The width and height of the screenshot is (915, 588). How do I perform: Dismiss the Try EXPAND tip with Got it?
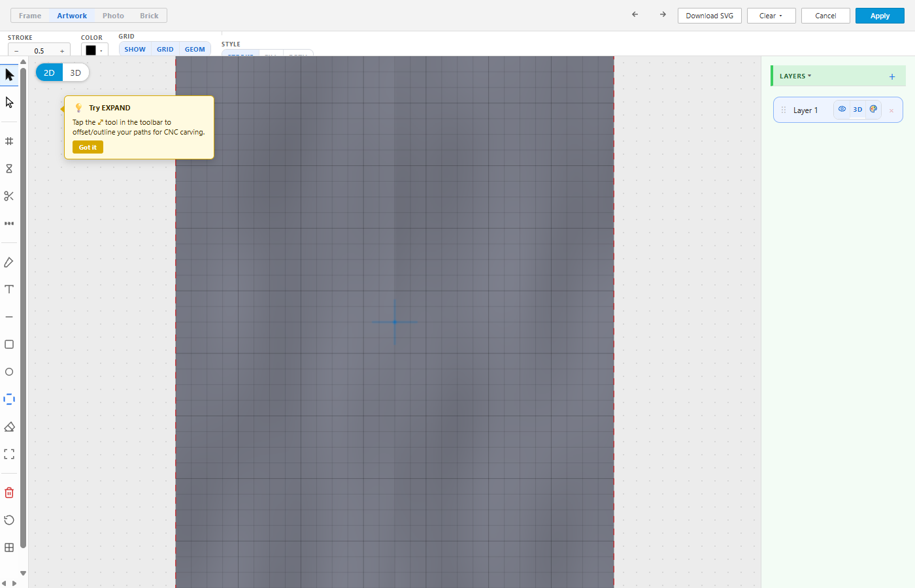(88, 148)
